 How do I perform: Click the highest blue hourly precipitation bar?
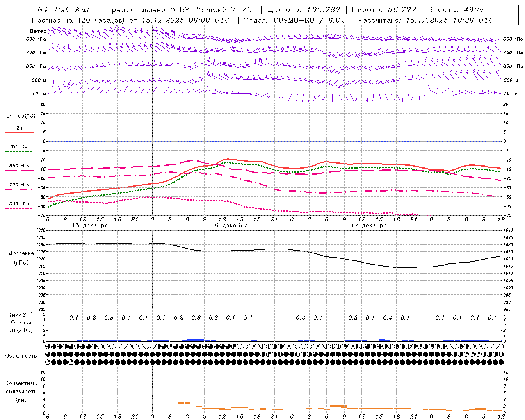196,340
